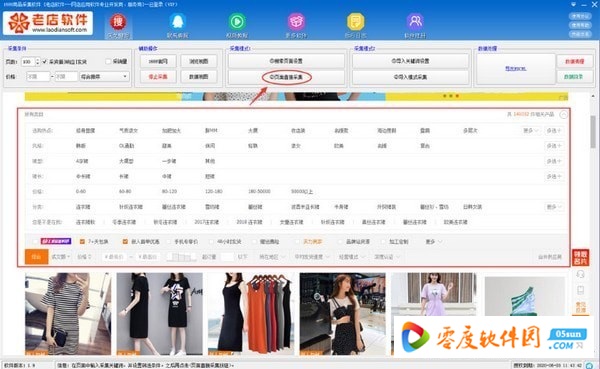Image resolution: width=600 pixels, height=369 pixels.
Task: Click the headset support icon on right sidebar
Action: tap(580, 274)
